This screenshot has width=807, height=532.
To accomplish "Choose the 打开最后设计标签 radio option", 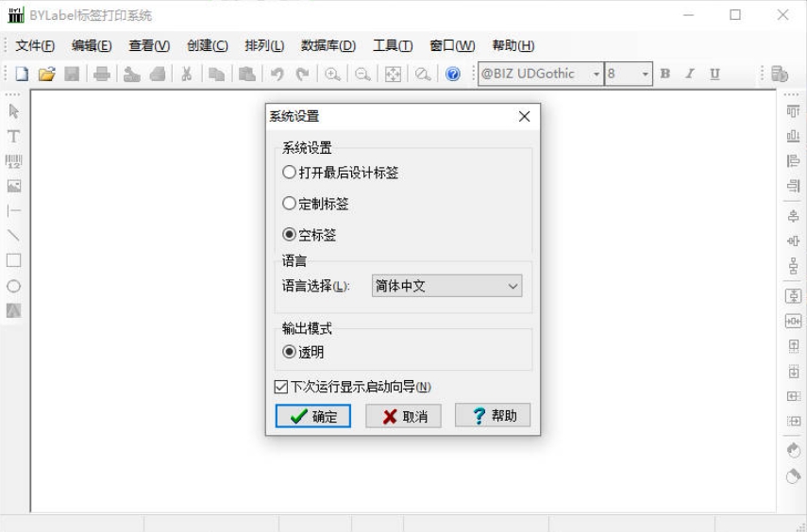I will coord(340,173).
